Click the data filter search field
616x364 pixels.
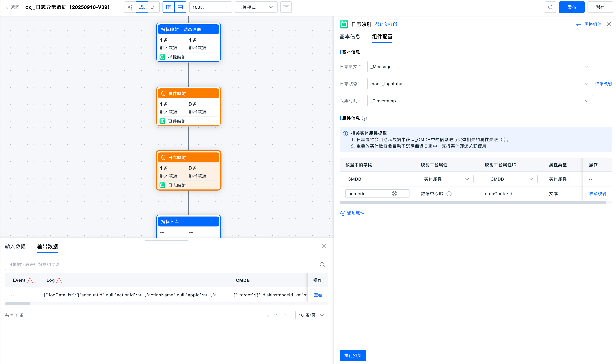click(162, 264)
